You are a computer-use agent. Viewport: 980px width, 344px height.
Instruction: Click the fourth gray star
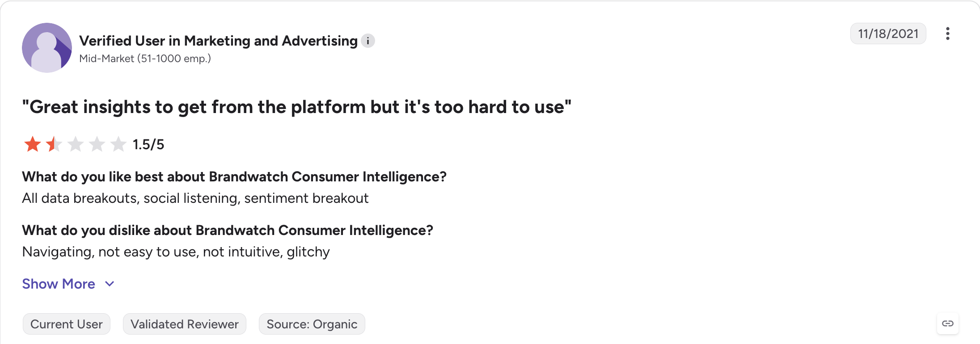[x=97, y=144]
